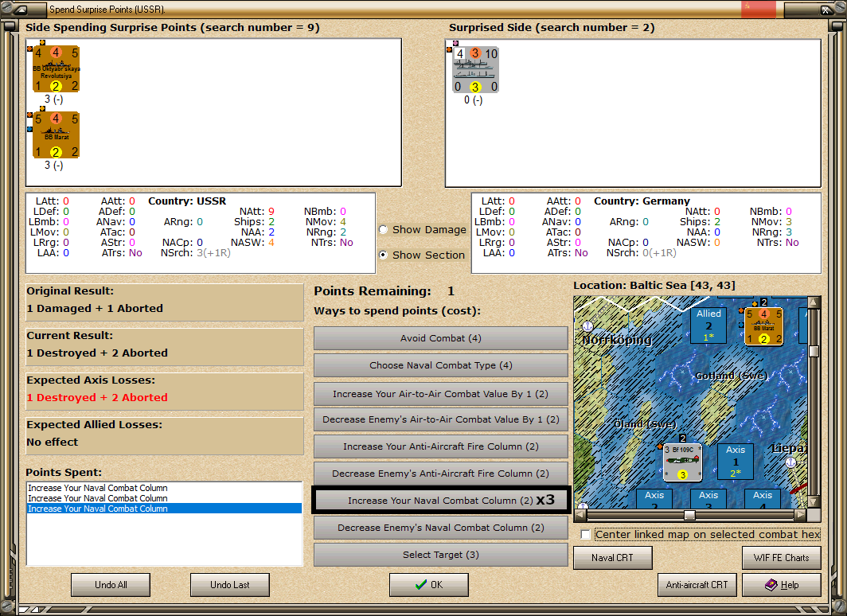Click the map vertical scrollbar thumb
Screen dimensions: 847x616
point(814,351)
